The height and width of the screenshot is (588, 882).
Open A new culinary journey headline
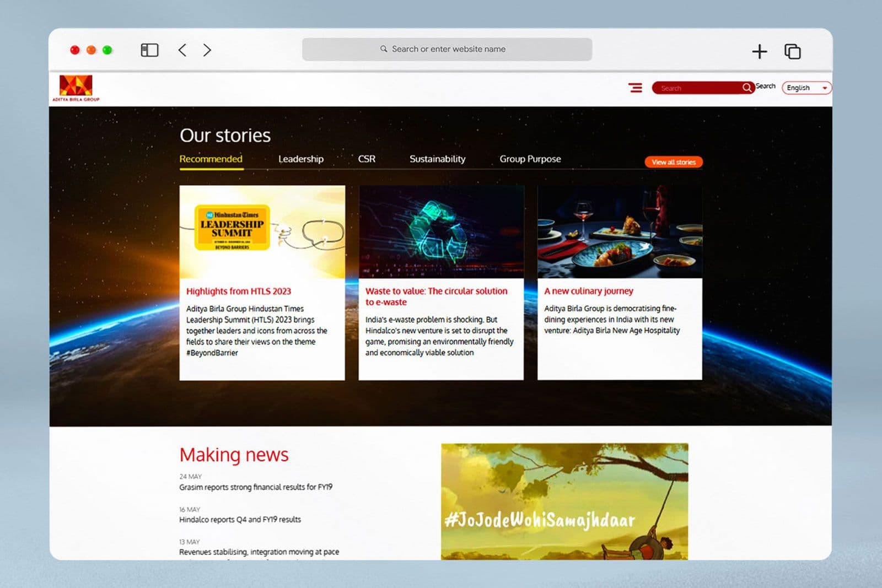click(589, 291)
